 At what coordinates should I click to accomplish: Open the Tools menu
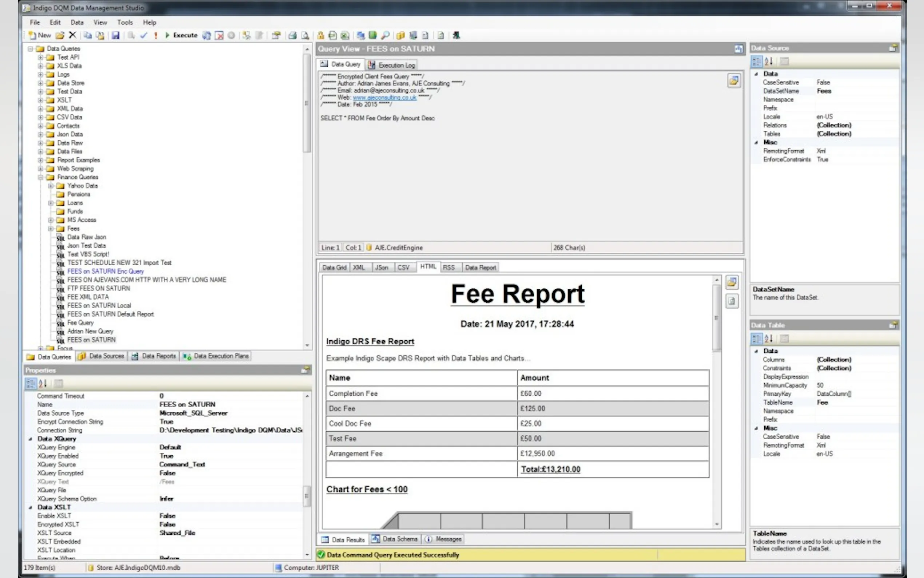[124, 22]
